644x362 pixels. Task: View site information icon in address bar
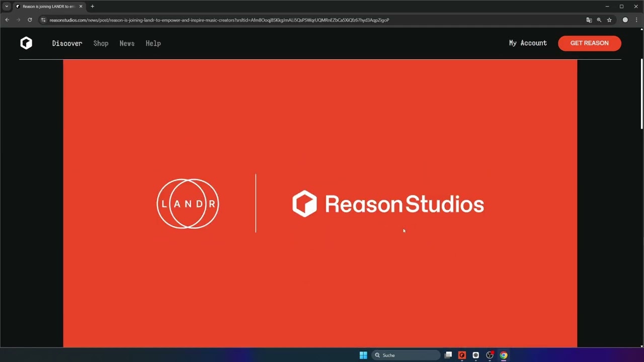(43, 20)
